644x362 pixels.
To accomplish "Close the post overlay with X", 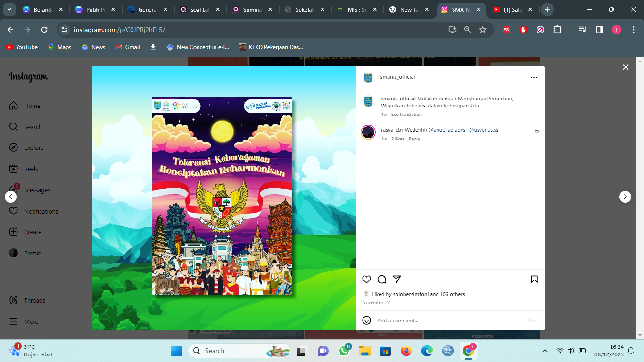I will pos(626,67).
